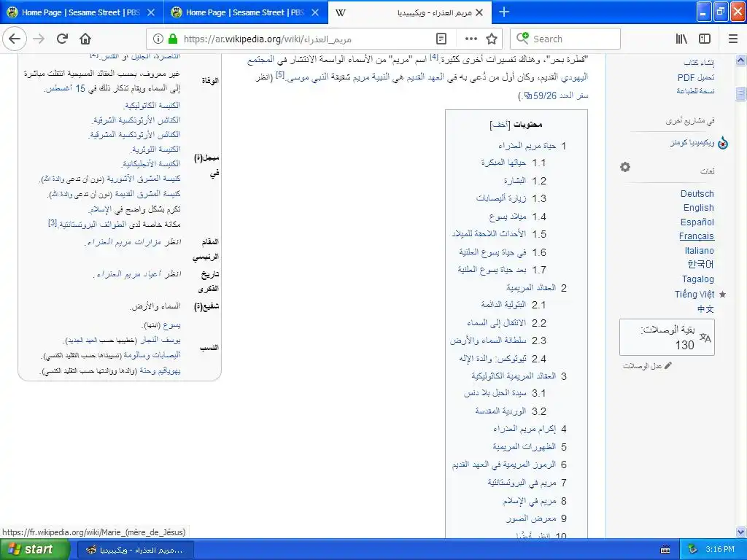This screenshot has width=747, height=560.
Task: Open page actions three-dots menu
Action: coord(471,39)
